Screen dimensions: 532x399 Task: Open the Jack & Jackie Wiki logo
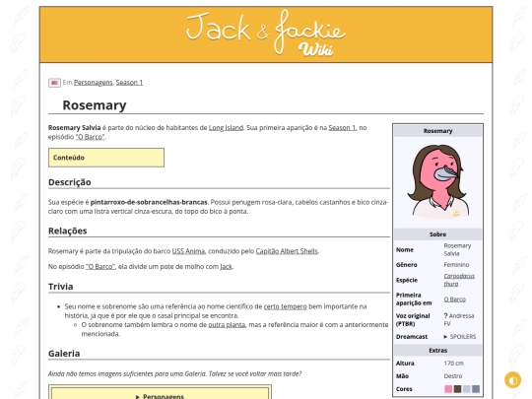pos(266,33)
